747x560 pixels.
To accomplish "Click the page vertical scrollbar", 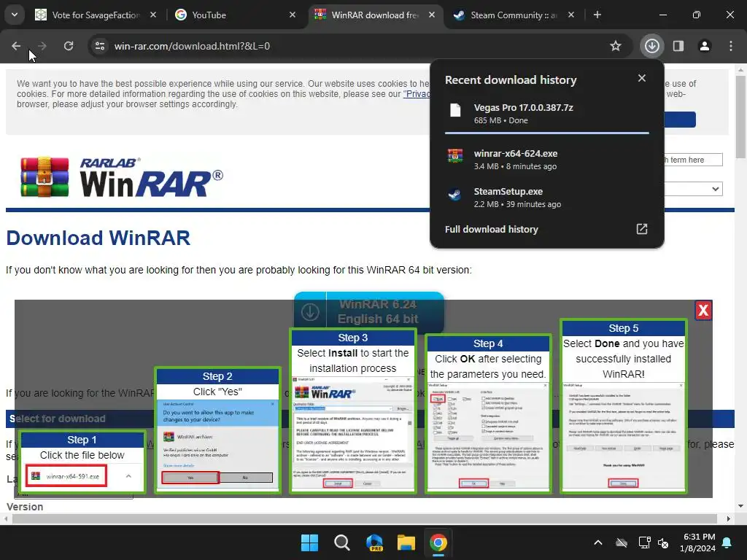I will click(x=741, y=117).
